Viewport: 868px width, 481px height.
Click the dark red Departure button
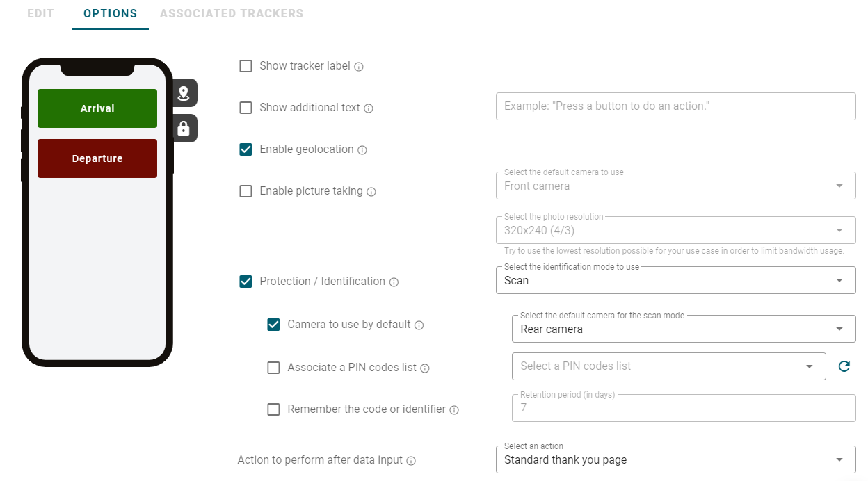(97, 158)
